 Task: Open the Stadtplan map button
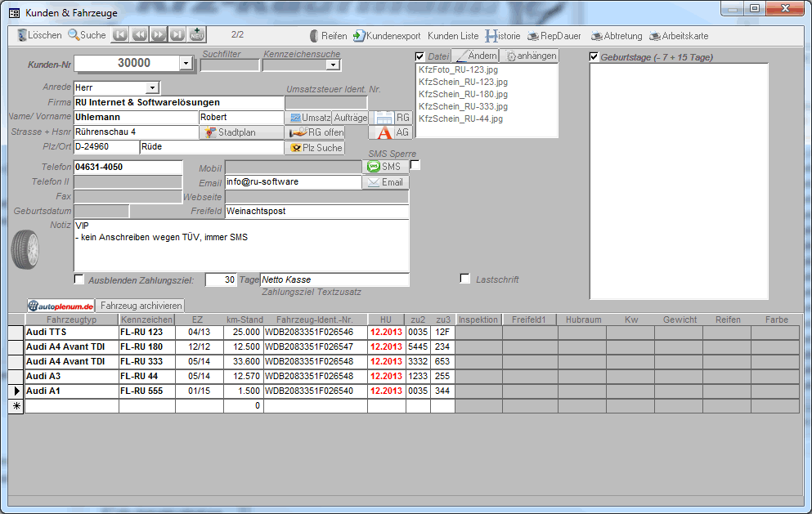[231, 132]
